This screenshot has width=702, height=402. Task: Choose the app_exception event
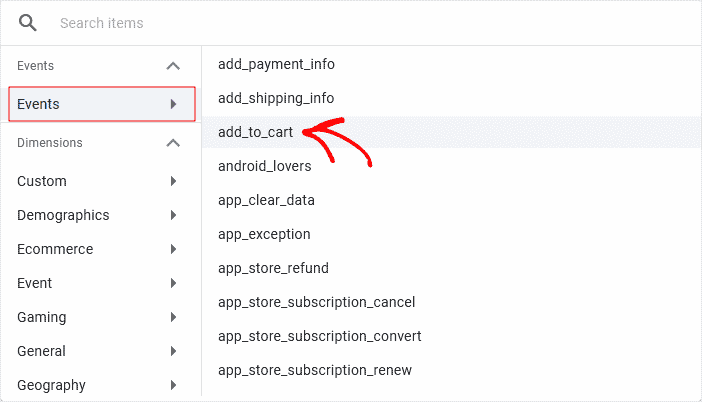tap(264, 234)
